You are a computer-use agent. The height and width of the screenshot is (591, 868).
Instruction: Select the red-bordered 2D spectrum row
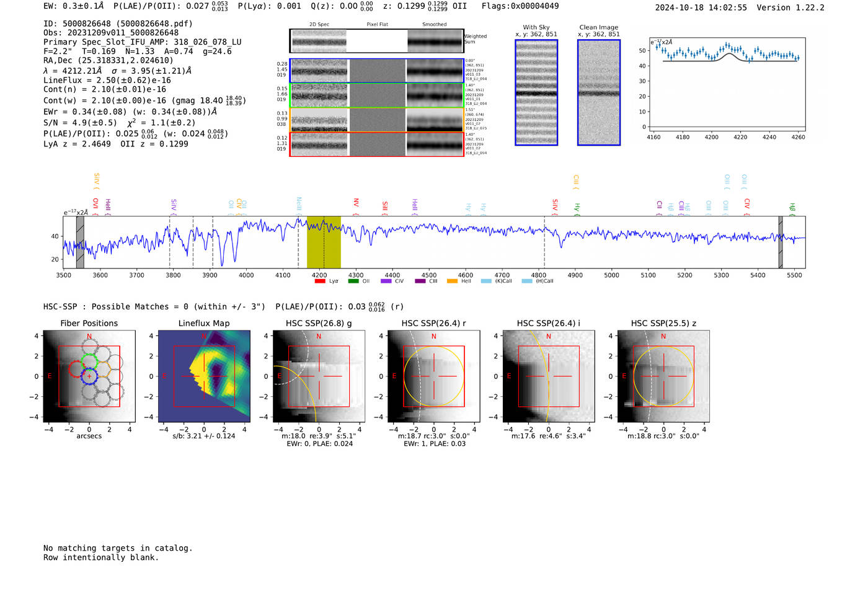377,144
